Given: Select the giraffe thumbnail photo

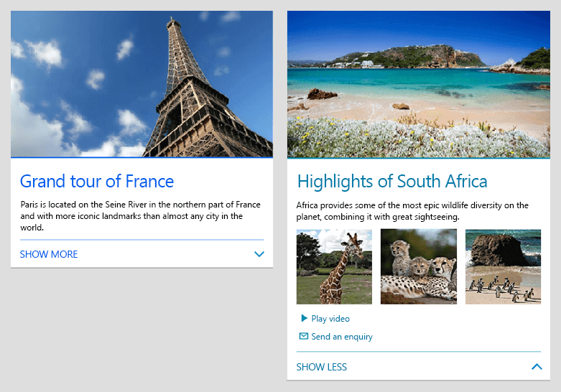Looking at the screenshot, I should (x=334, y=267).
